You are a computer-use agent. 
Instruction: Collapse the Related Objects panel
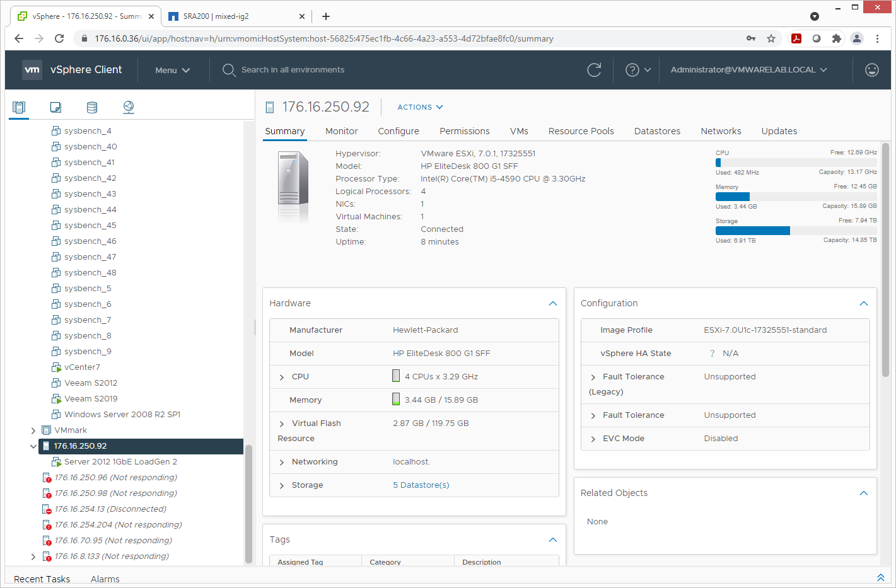(x=864, y=493)
